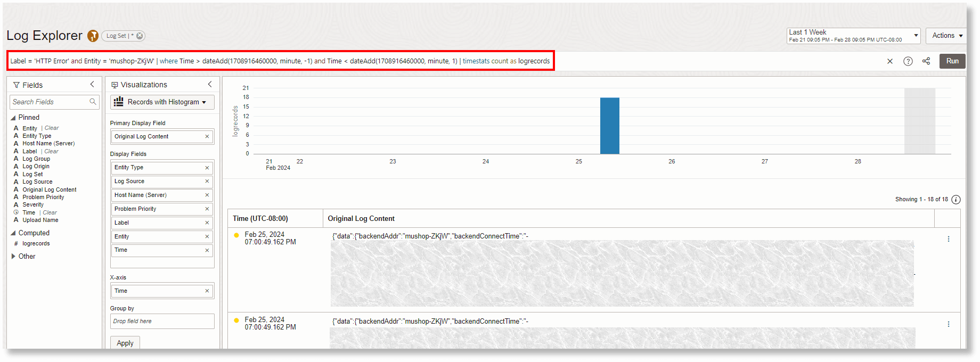Image resolution: width=980 pixels, height=362 pixels.
Task: Click the blue histogram bar on Feb 25
Action: tap(610, 126)
